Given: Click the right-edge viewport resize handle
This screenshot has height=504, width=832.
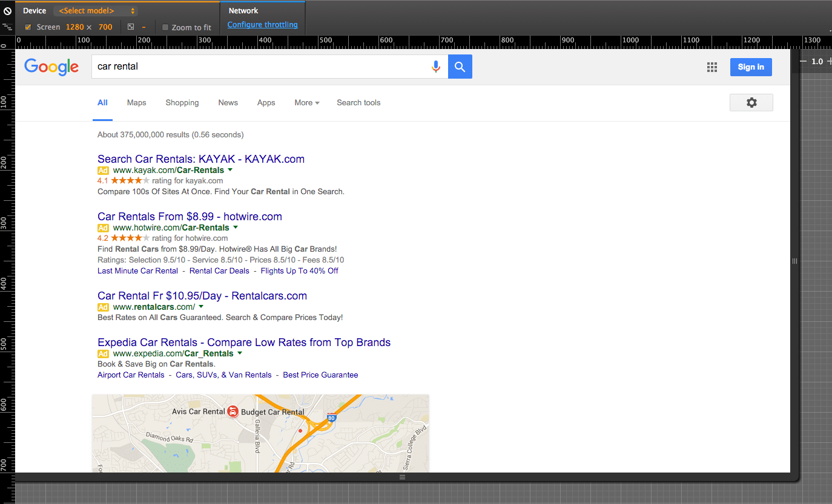Looking at the screenshot, I should click(795, 261).
